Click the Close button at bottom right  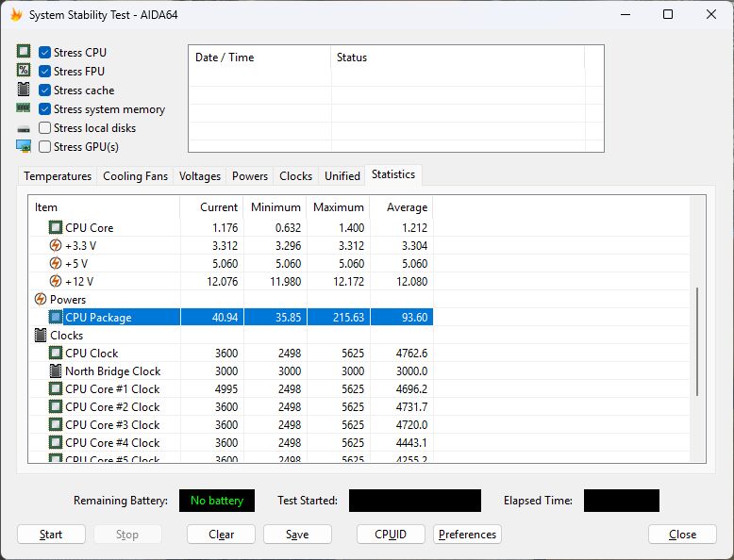coord(682,535)
